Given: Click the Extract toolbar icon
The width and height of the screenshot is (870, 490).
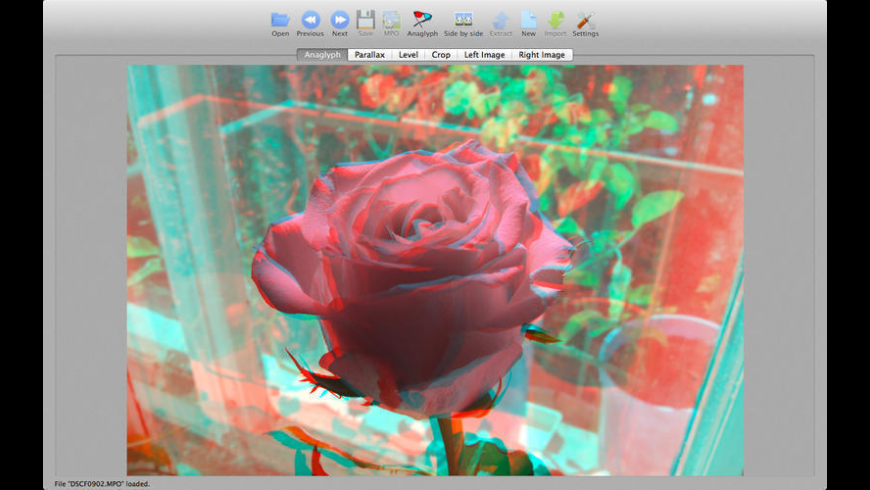Looking at the screenshot, I should pyautogui.click(x=501, y=20).
